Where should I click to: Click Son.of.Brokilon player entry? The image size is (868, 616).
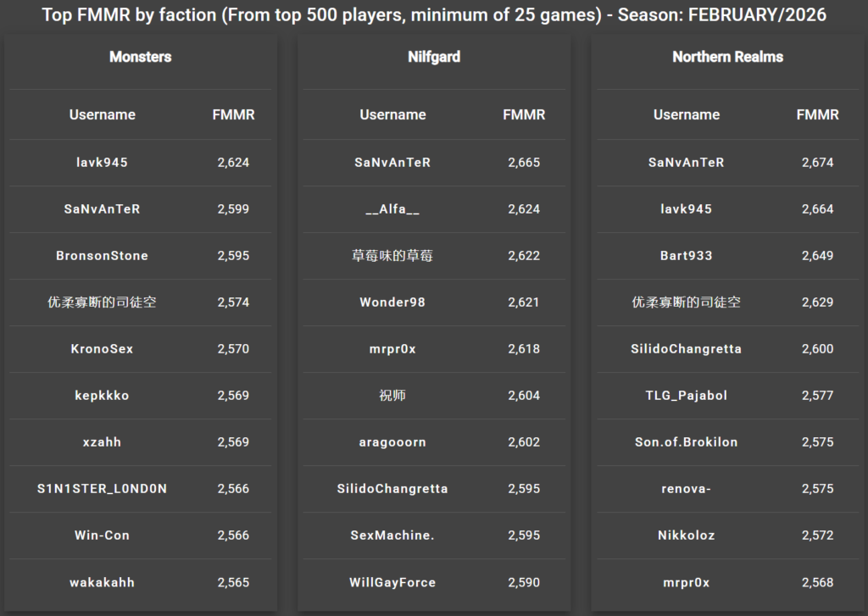pos(686,441)
